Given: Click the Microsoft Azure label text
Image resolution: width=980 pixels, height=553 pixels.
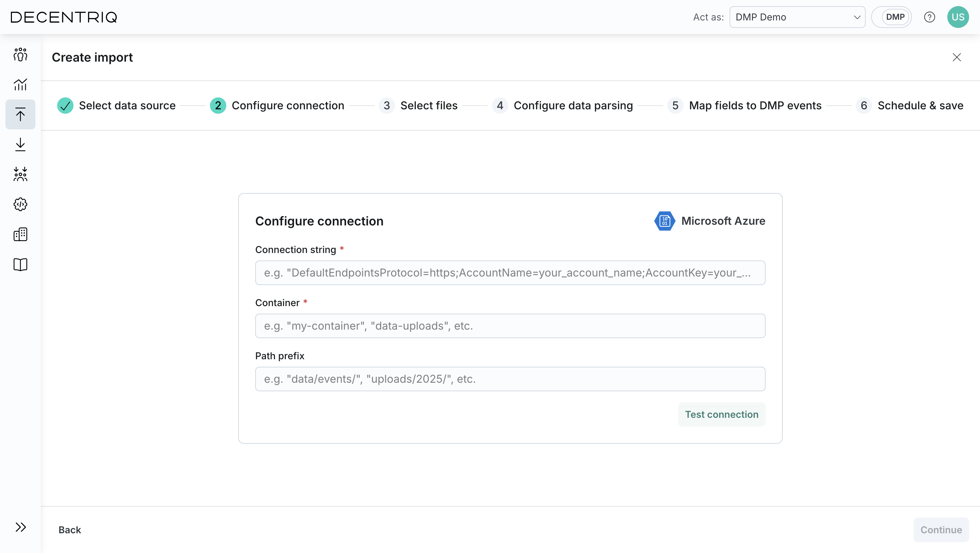Looking at the screenshot, I should 723,221.
